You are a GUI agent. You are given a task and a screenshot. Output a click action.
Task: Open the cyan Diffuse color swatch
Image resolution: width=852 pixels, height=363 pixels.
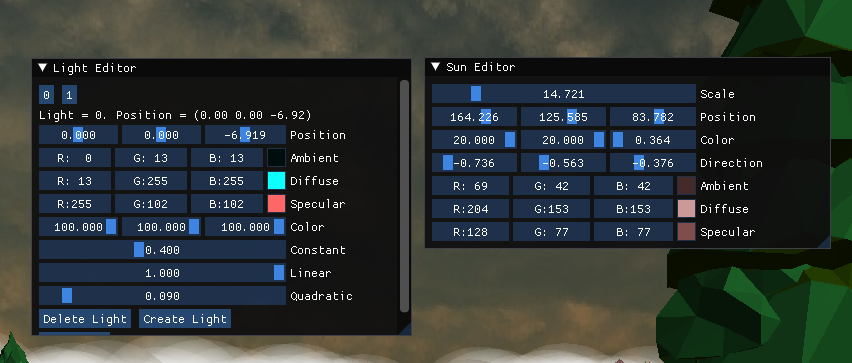pyautogui.click(x=276, y=181)
